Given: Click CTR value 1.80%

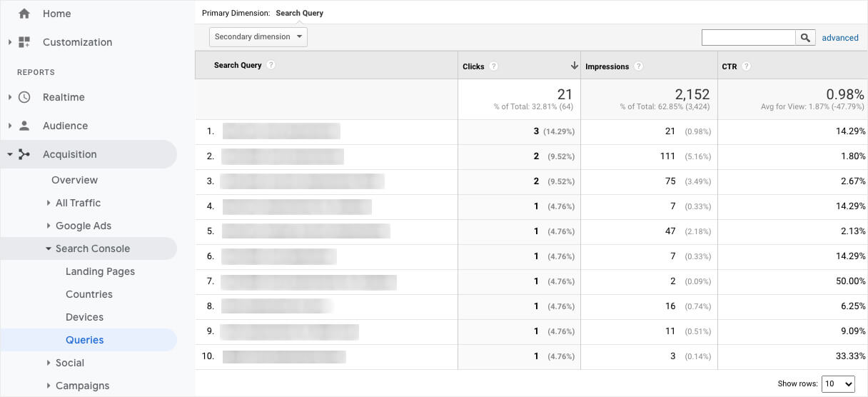Looking at the screenshot, I should tap(853, 156).
